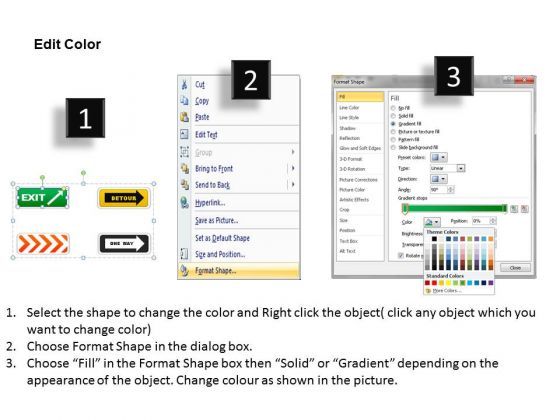Image resolution: width=560 pixels, height=420 pixels.
Task: Select the Gradient fill radio button
Action: [393, 124]
